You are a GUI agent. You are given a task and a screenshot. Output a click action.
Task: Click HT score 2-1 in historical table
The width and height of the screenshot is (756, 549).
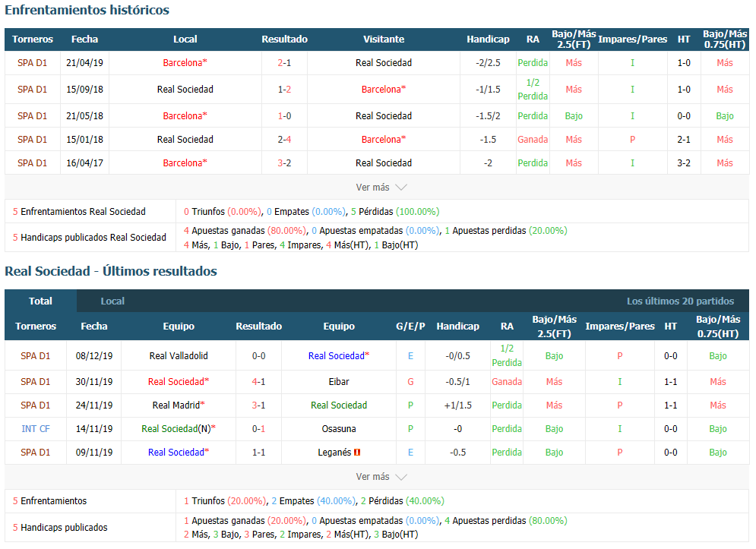pyautogui.click(x=684, y=140)
